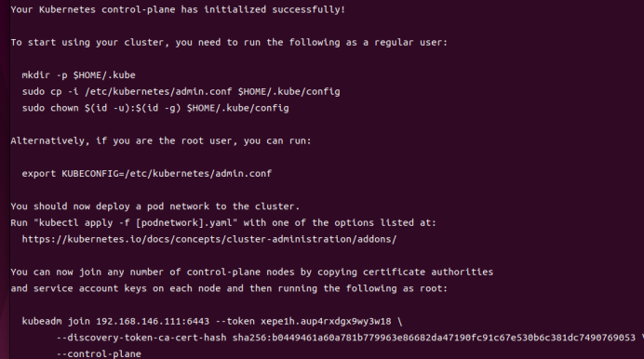The width and height of the screenshot is (644, 359).
Task: Click the '--discovery-token-ca-cert-hash' flag text
Action: pos(141,338)
